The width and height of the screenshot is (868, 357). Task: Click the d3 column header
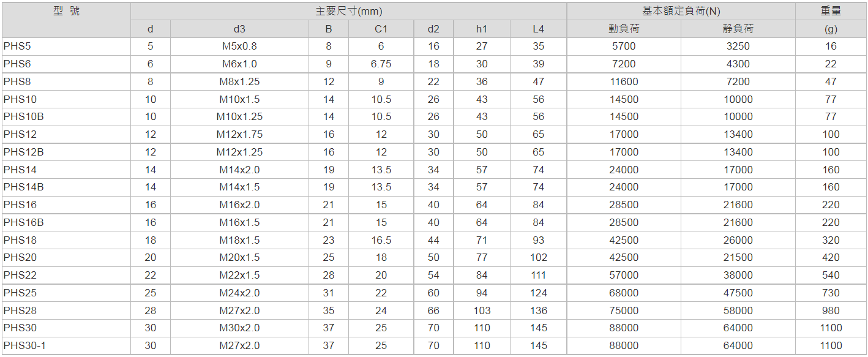coord(239,29)
